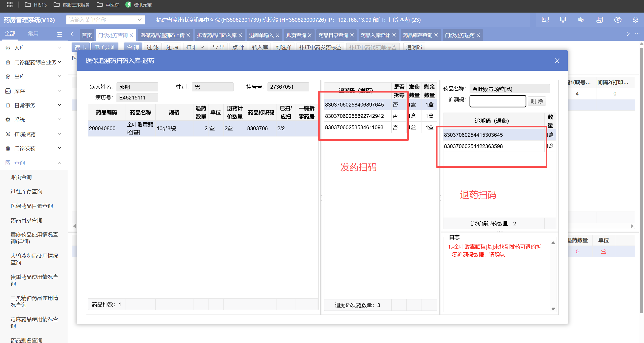Click the 追溯码 input field
Viewport: 644px width, 343px height.
(x=498, y=101)
